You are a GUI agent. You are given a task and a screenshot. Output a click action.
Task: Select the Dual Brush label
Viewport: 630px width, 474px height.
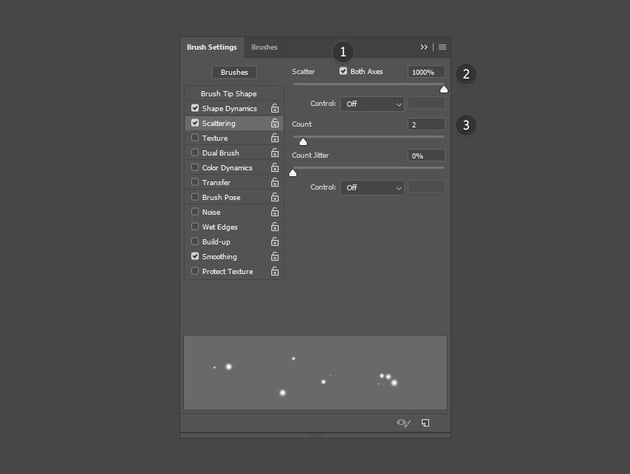(221, 153)
